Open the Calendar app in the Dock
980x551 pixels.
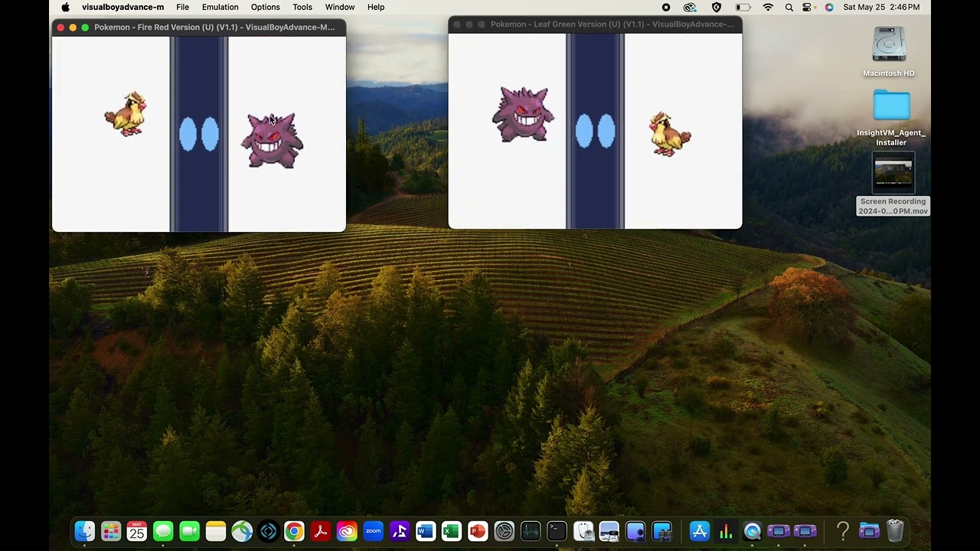(x=137, y=531)
